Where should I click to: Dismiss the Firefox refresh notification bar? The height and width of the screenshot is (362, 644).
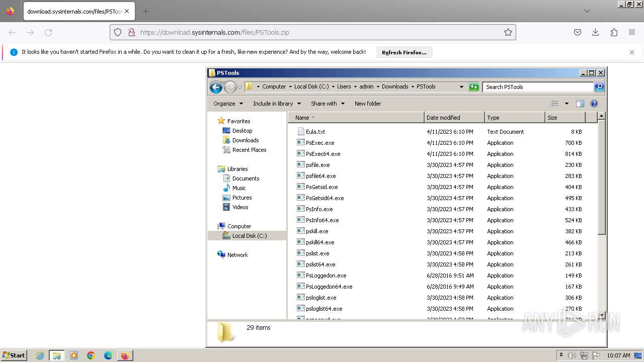(632, 52)
